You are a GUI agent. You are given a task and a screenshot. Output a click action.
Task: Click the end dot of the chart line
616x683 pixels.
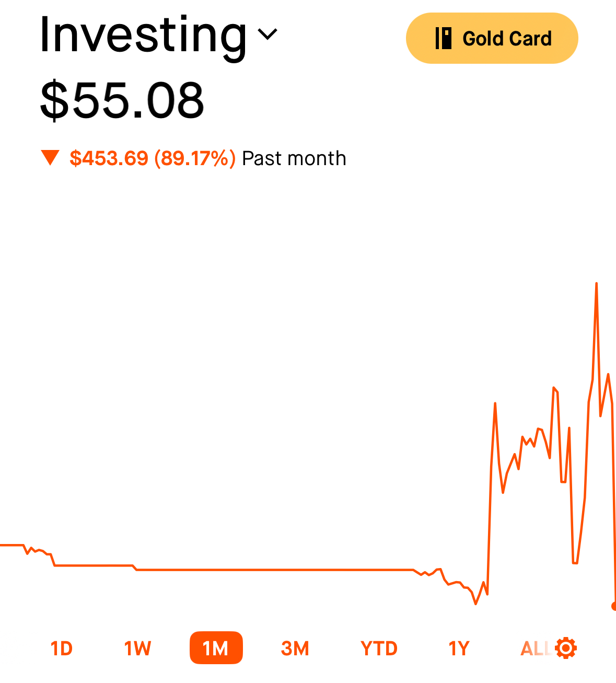(x=614, y=606)
